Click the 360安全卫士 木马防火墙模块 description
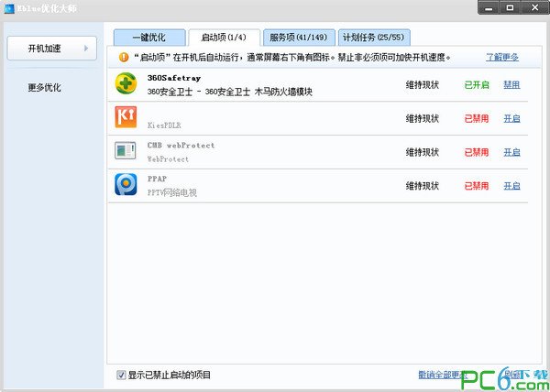Screen dimensions: 550x392 click(x=230, y=92)
